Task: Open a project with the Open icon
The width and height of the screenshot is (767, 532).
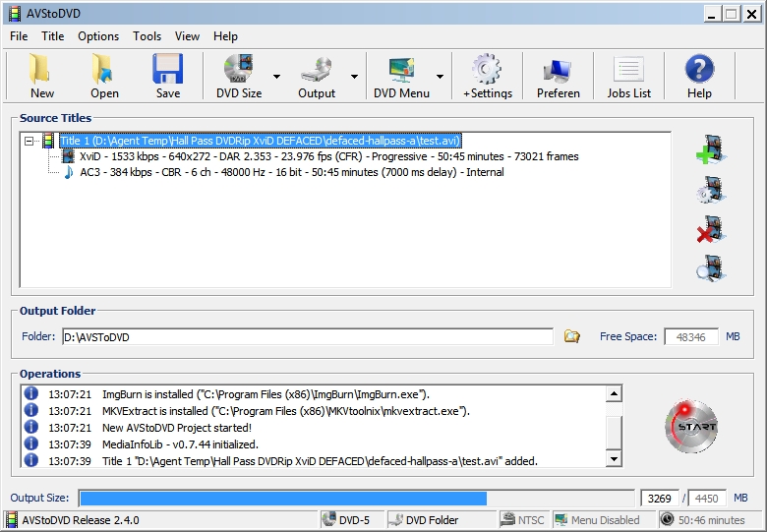Action: point(103,76)
